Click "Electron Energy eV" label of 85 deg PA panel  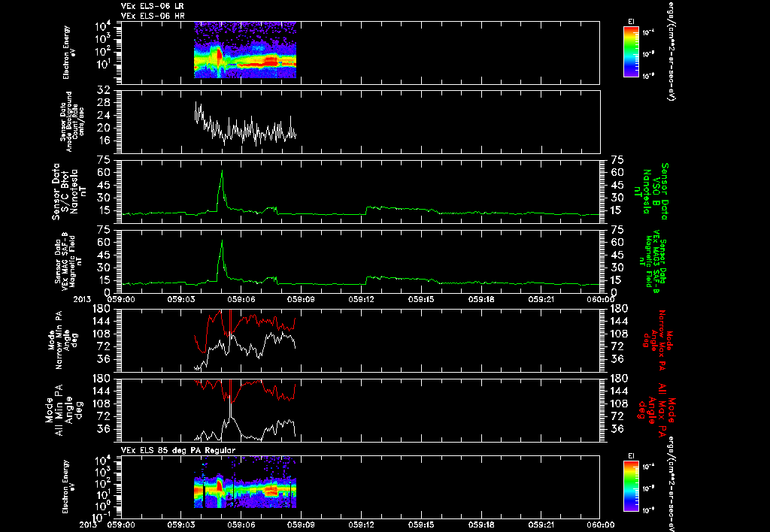click(x=70, y=487)
